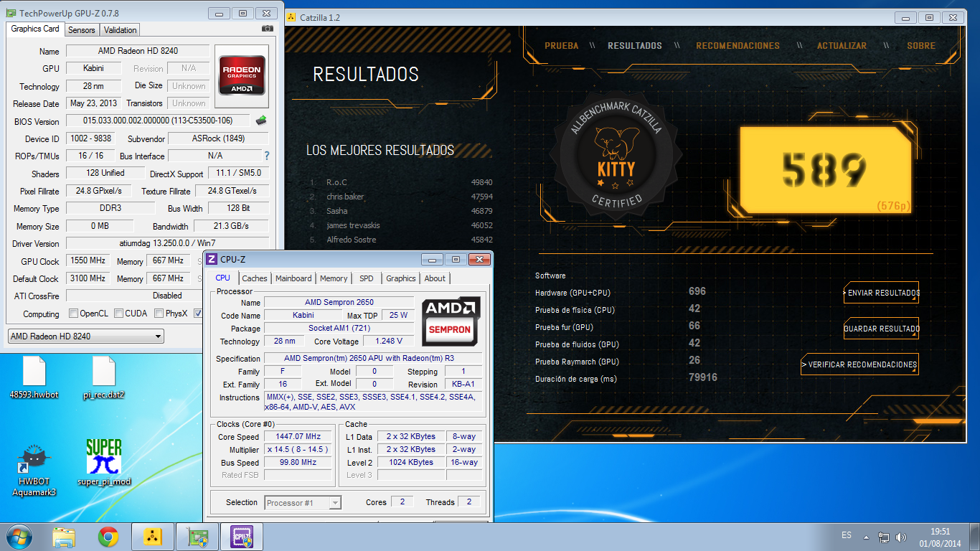Open the pi_rec.dat2 desktop file
Image resolution: width=980 pixels, height=551 pixels.
(x=104, y=379)
